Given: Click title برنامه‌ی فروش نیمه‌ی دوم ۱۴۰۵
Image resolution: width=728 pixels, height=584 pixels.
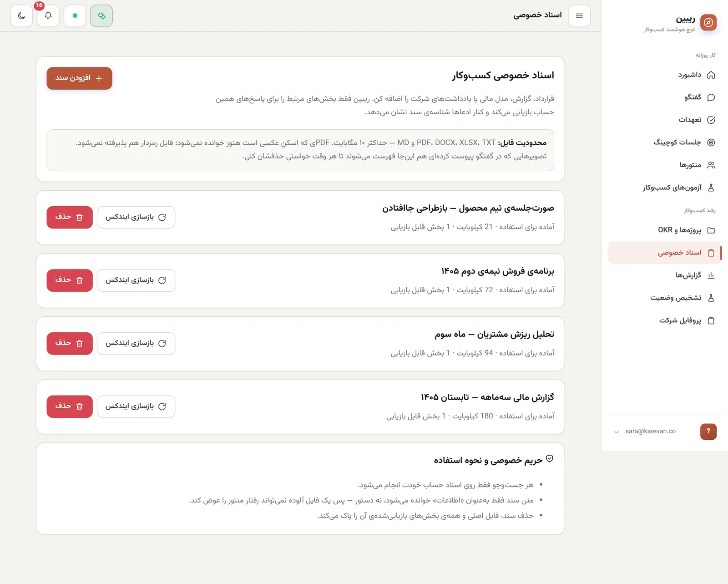Looking at the screenshot, I should [x=498, y=271].
